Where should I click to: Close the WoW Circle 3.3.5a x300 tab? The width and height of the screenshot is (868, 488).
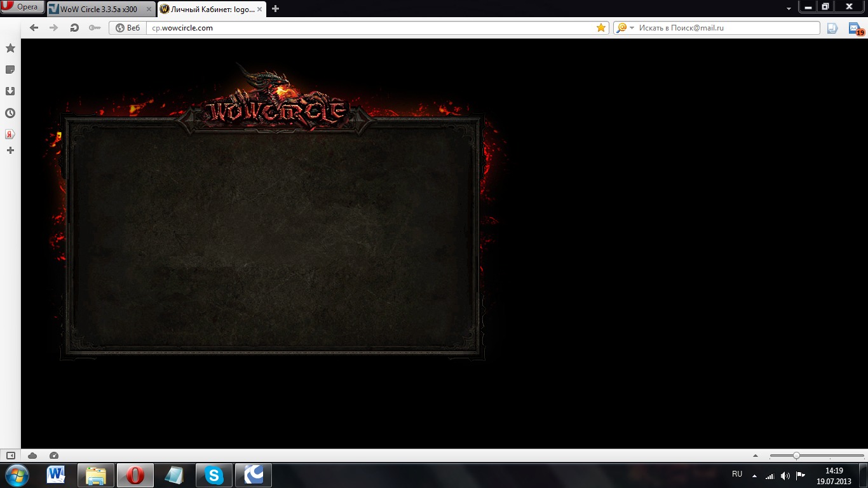[149, 10]
